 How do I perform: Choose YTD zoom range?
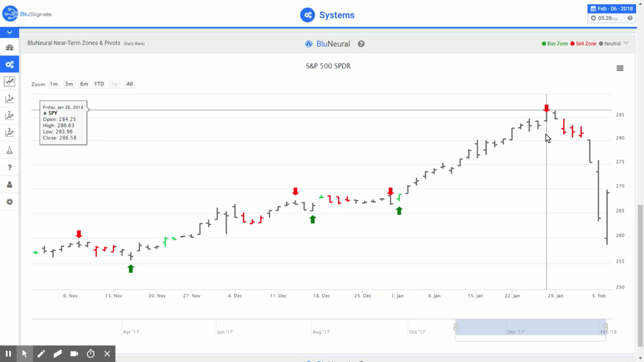coord(99,85)
